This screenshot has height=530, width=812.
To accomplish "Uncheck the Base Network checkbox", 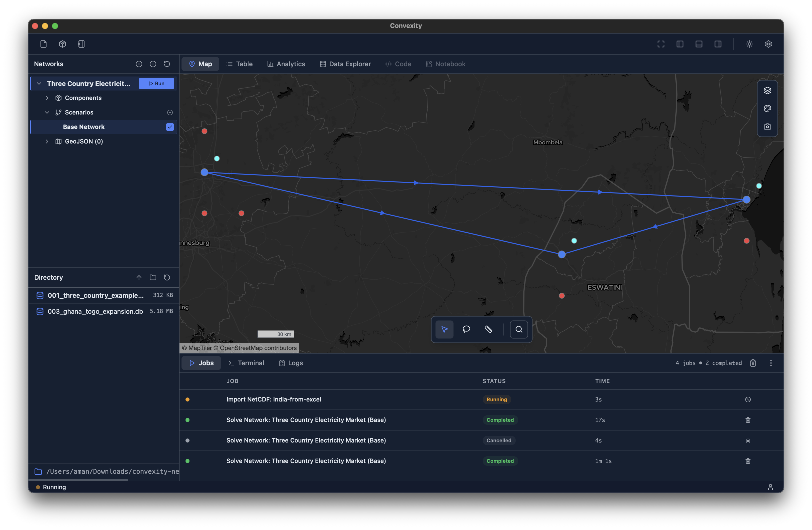I will [x=169, y=127].
